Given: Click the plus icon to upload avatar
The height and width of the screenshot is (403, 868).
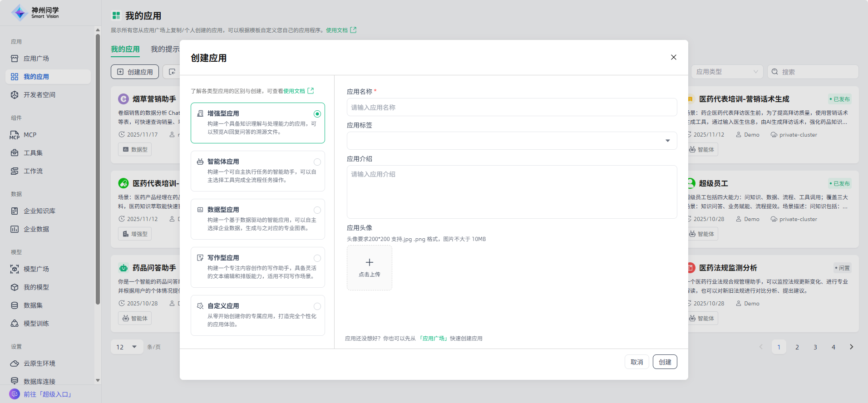Looking at the screenshot, I should click(369, 263).
